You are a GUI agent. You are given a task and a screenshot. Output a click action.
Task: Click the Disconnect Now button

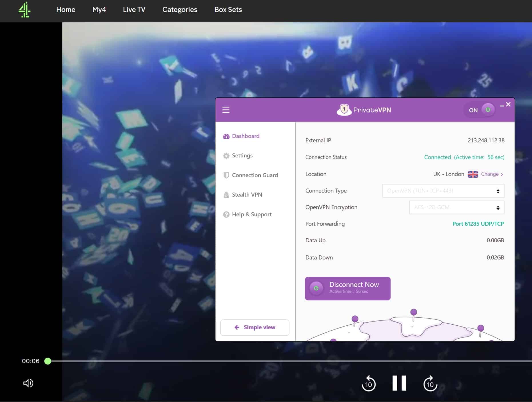348,288
